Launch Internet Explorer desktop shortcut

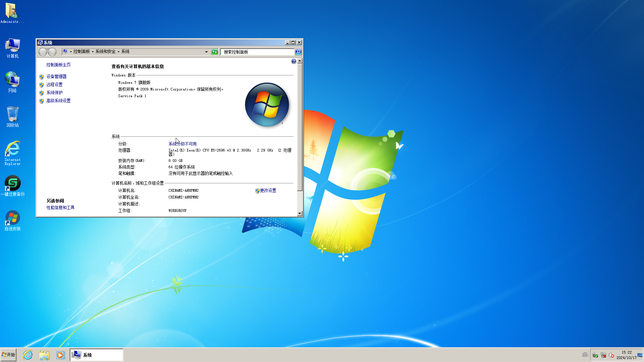click(12, 153)
